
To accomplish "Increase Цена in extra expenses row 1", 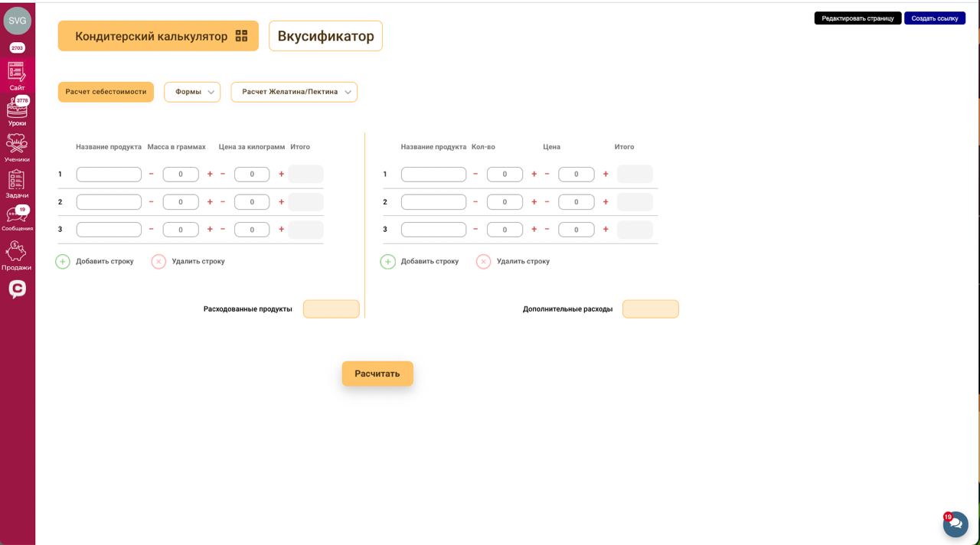I will [606, 175].
